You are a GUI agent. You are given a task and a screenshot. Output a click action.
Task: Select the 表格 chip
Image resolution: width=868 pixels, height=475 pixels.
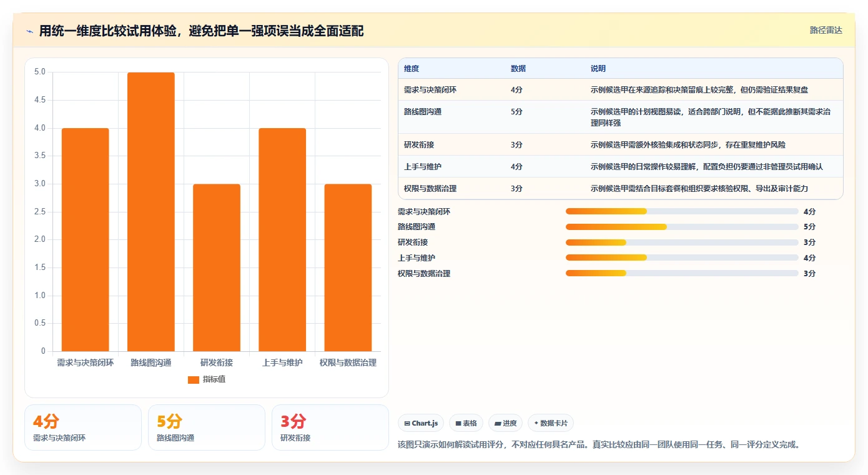point(466,423)
